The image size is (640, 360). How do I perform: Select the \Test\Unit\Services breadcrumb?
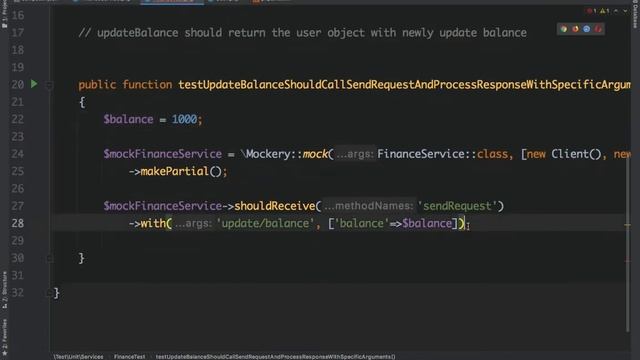click(x=78, y=356)
